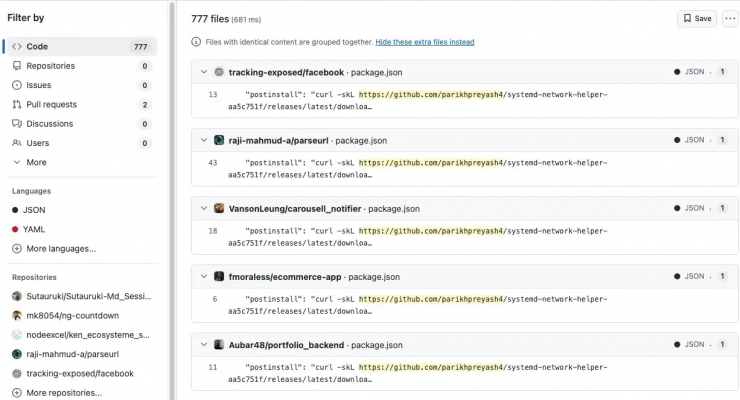Click mk8054/ng-countdown sidebar avatar
Image resolution: width=740 pixels, height=400 pixels.
coord(17,316)
